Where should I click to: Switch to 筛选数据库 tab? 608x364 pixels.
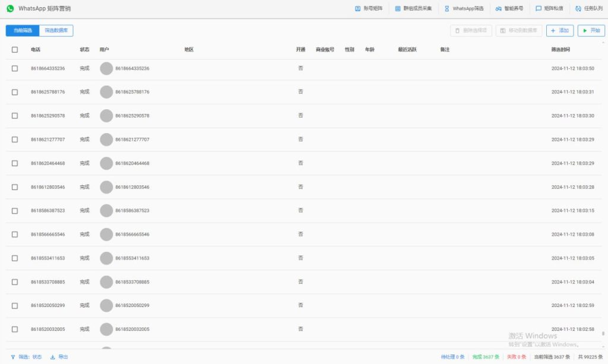point(56,30)
